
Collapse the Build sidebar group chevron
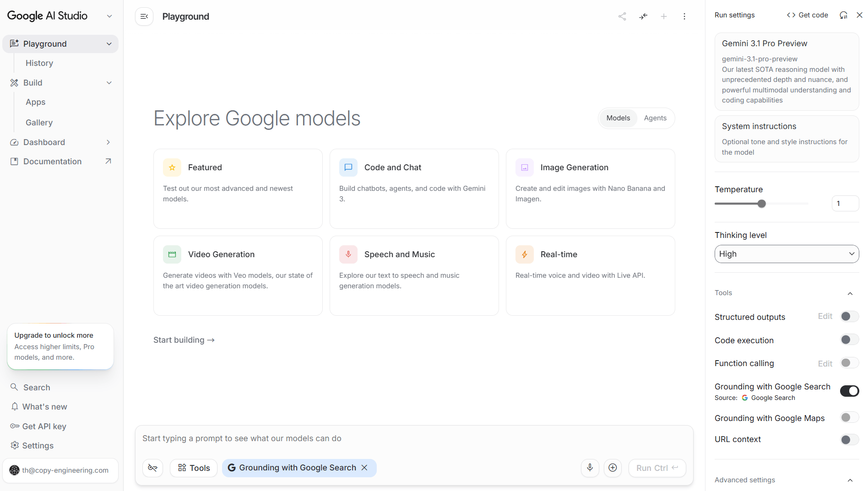click(109, 83)
